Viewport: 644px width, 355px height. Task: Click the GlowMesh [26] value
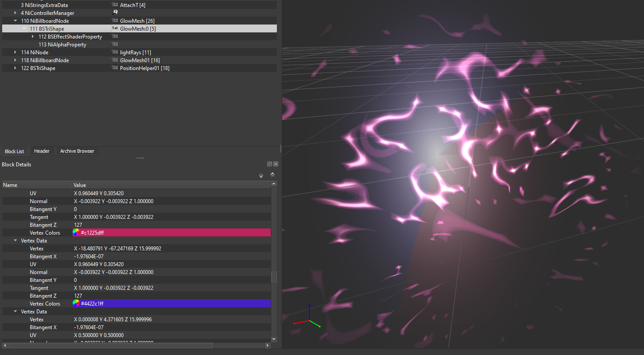point(137,21)
